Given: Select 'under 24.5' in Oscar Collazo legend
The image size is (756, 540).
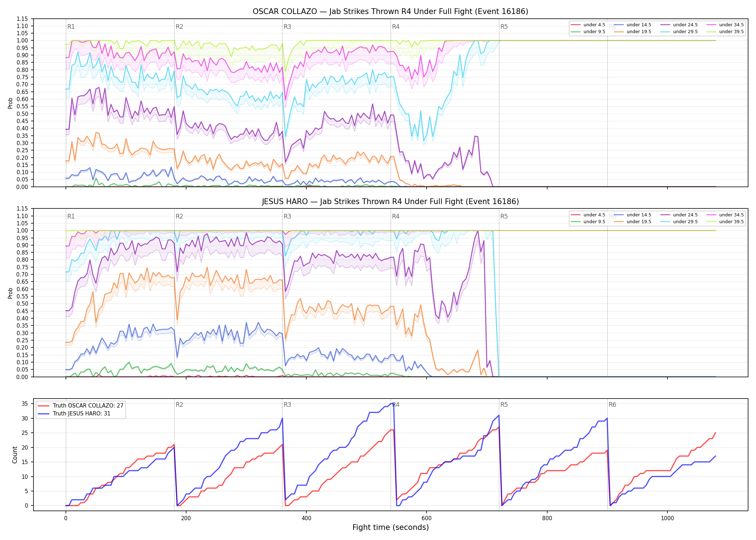Looking at the screenshot, I should (x=679, y=25).
